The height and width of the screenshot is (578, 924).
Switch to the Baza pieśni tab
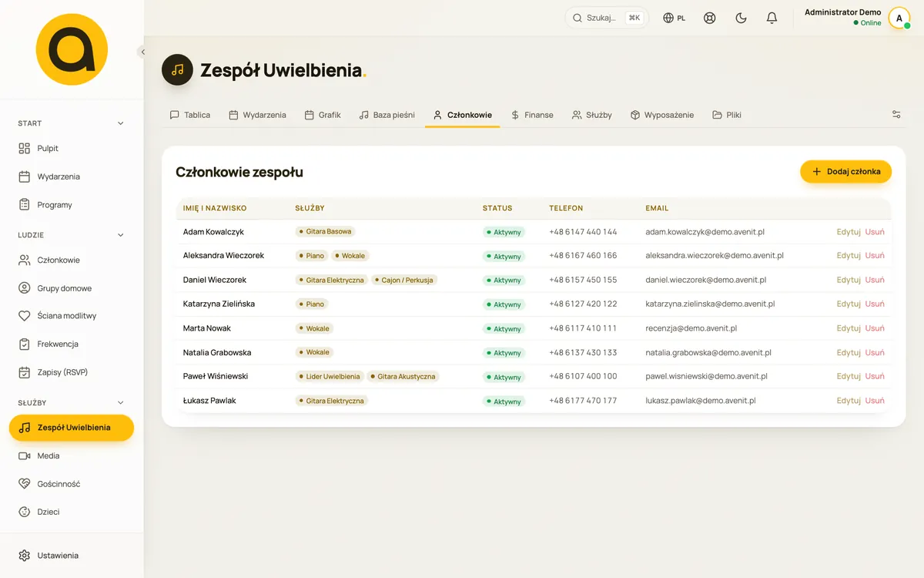pyautogui.click(x=387, y=115)
